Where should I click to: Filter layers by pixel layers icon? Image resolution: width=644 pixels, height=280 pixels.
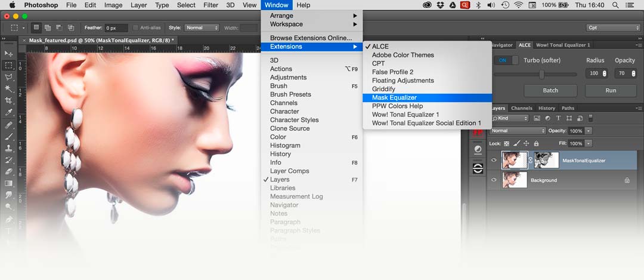[537, 118]
